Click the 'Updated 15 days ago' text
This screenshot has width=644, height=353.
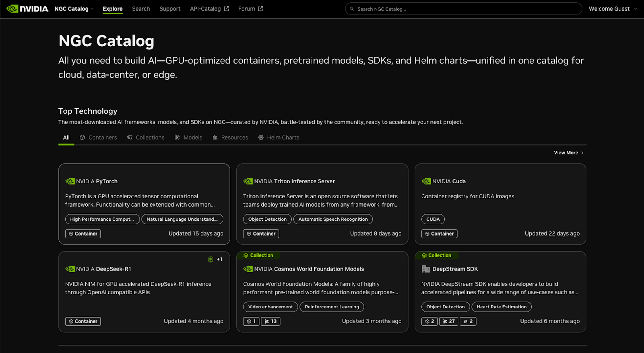[196, 234]
